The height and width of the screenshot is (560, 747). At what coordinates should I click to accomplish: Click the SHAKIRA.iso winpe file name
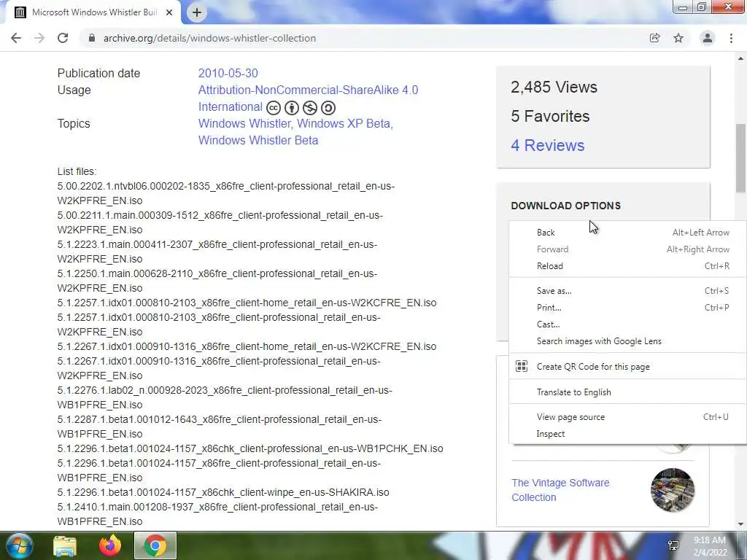[223, 492]
